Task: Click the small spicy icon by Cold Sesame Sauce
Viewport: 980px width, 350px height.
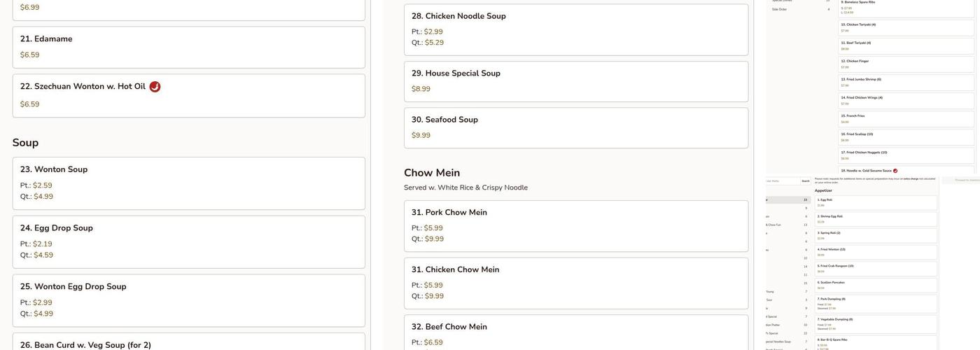Action: [x=895, y=171]
